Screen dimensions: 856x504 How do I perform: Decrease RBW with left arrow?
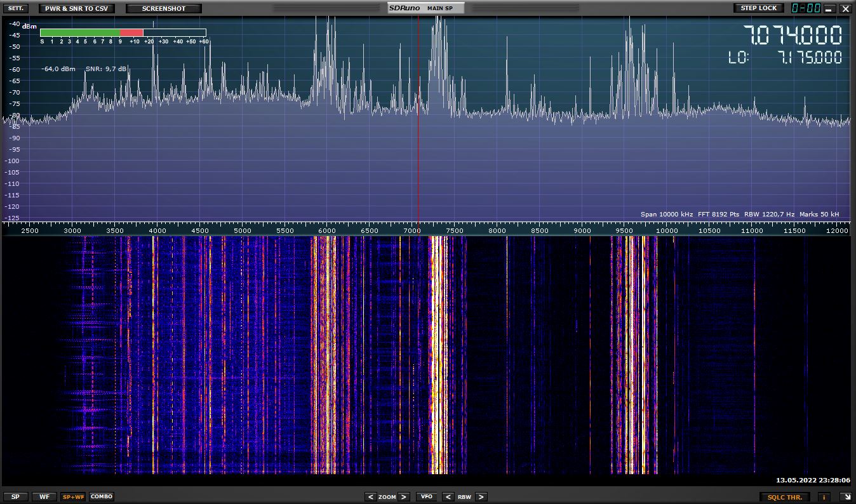(x=448, y=497)
